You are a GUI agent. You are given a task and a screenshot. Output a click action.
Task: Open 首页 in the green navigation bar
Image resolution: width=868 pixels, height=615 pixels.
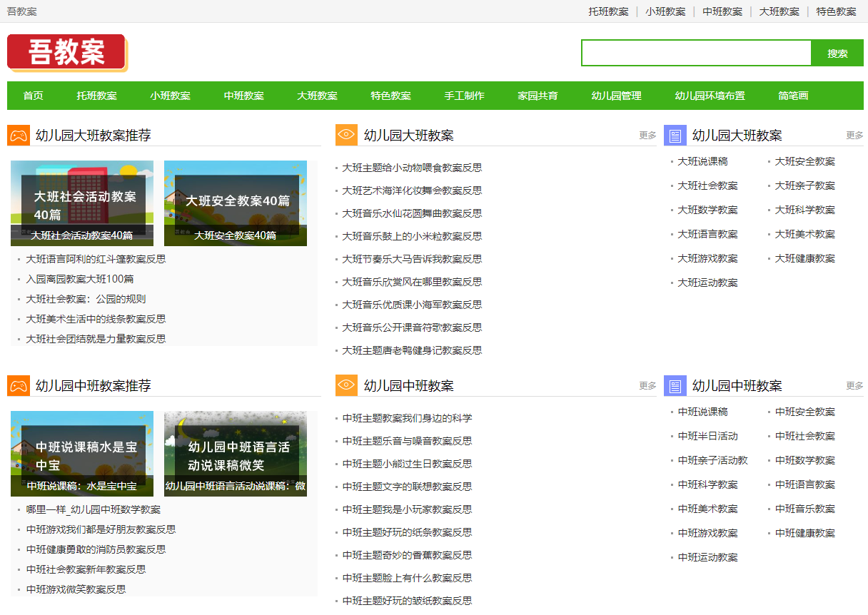pyautogui.click(x=33, y=96)
